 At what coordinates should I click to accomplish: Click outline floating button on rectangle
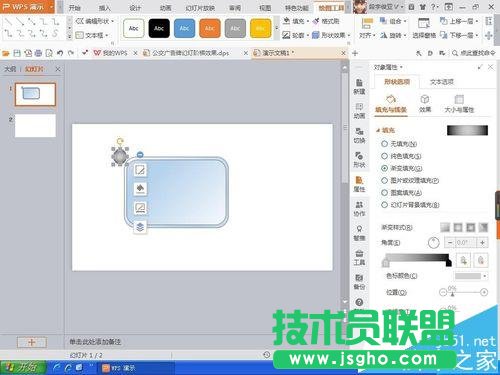[x=140, y=208]
